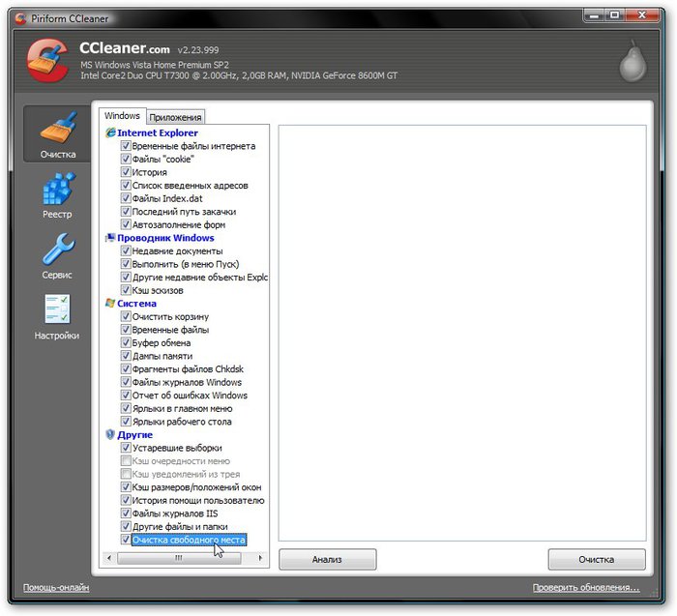
Task: Click the Другие shield group icon
Action: (x=110, y=434)
